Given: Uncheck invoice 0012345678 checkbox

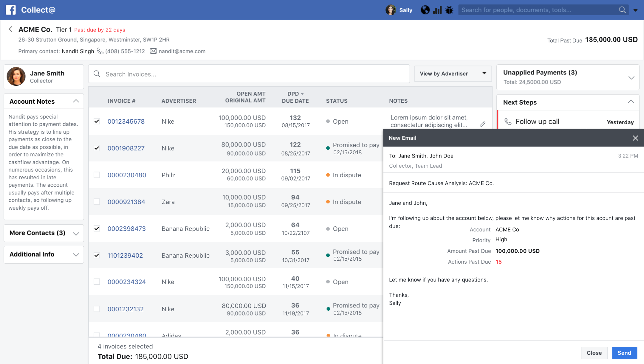Looking at the screenshot, I should pyautogui.click(x=97, y=121).
